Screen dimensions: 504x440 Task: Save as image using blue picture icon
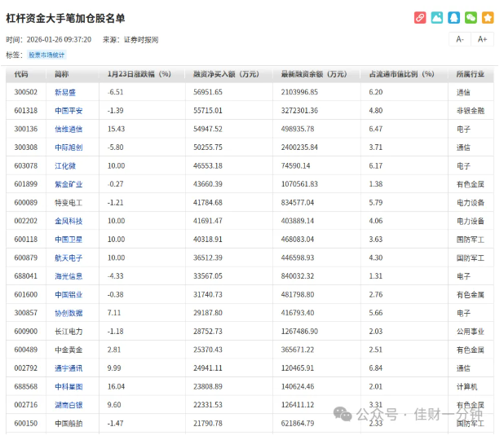pos(437,18)
